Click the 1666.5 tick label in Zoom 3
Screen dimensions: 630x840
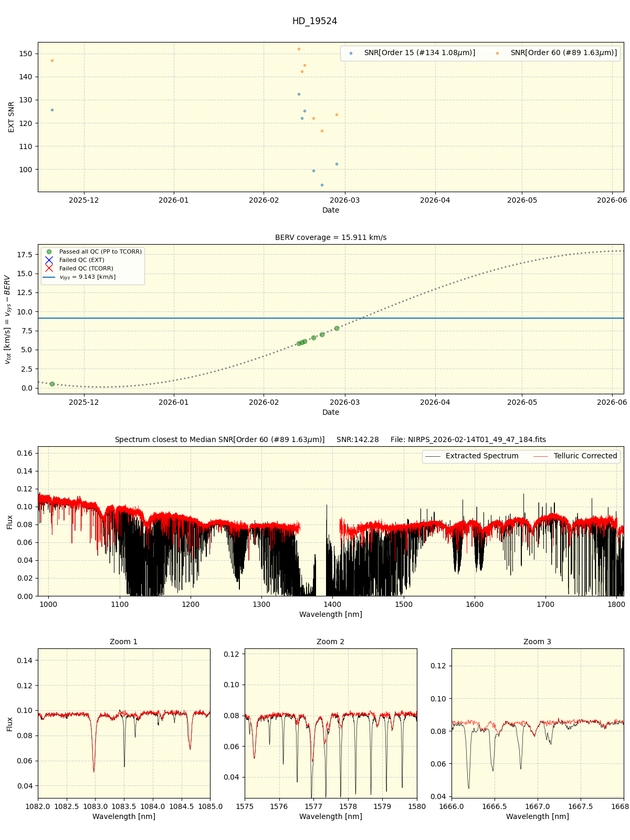coord(495,806)
